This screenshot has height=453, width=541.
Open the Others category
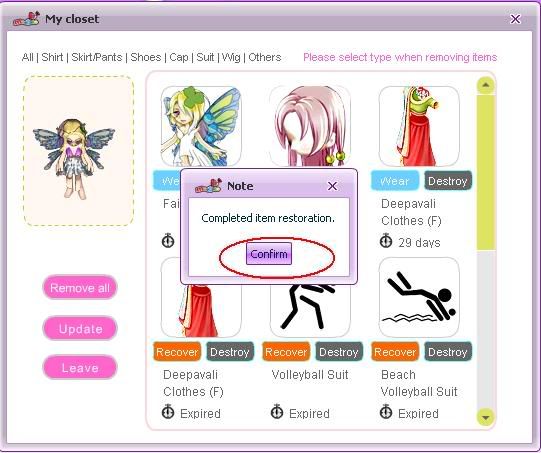pos(265,57)
